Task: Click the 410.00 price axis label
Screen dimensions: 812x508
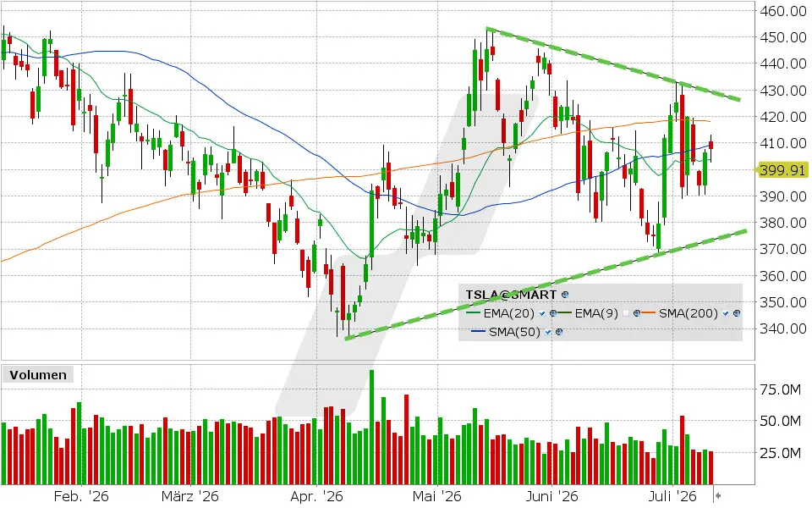Action: [x=783, y=143]
